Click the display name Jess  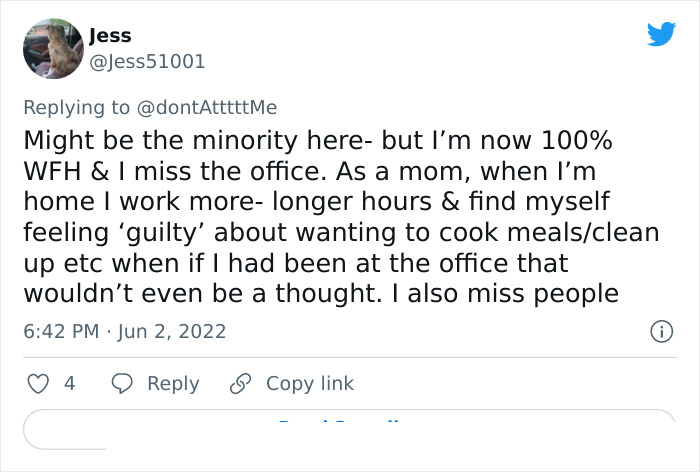pos(110,36)
